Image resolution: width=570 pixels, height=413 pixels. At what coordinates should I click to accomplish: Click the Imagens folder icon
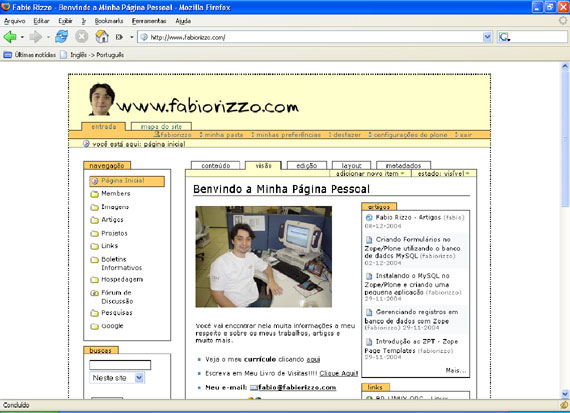(95, 207)
